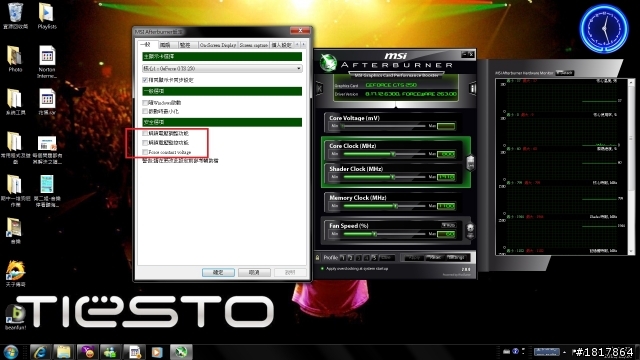Open the master graphics card GeForce dropdown
The image size is (640, 360).
point(222,69)
